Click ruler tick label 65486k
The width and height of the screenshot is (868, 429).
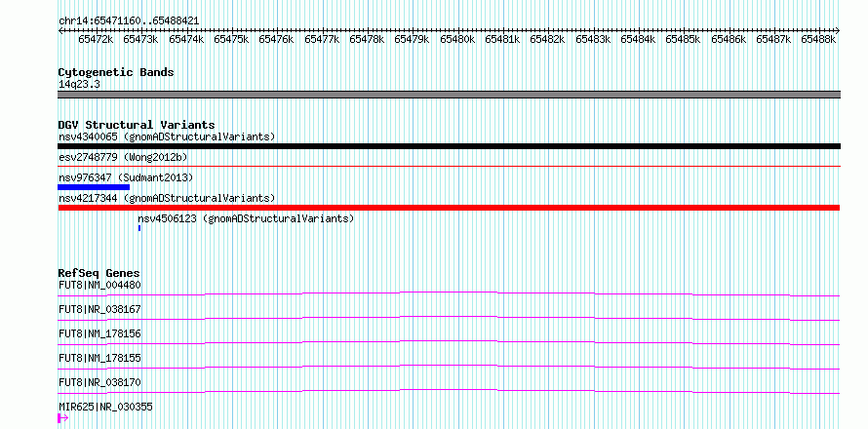click(x=730, y=39)
